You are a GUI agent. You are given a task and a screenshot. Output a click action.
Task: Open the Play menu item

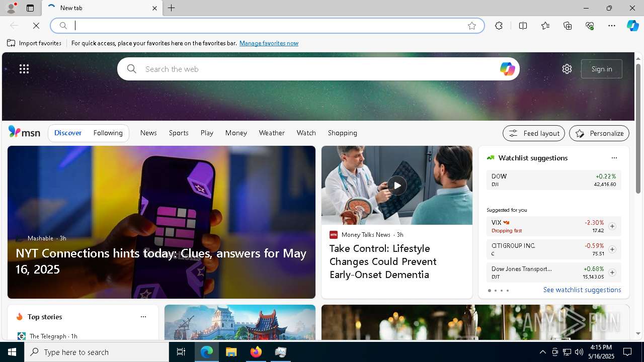pos(207,133)
